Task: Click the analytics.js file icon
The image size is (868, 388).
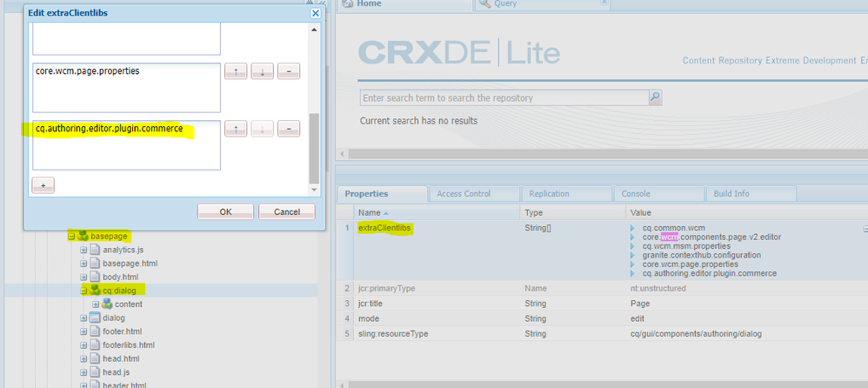Action: click(x=95, y=250)
